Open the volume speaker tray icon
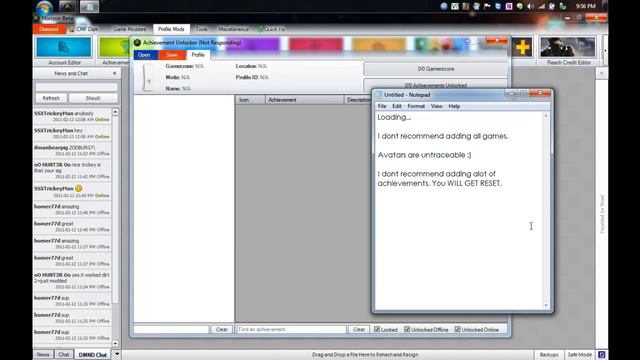Screen dimensions: 640x360 pyautogui.click(x=530, y=6)
